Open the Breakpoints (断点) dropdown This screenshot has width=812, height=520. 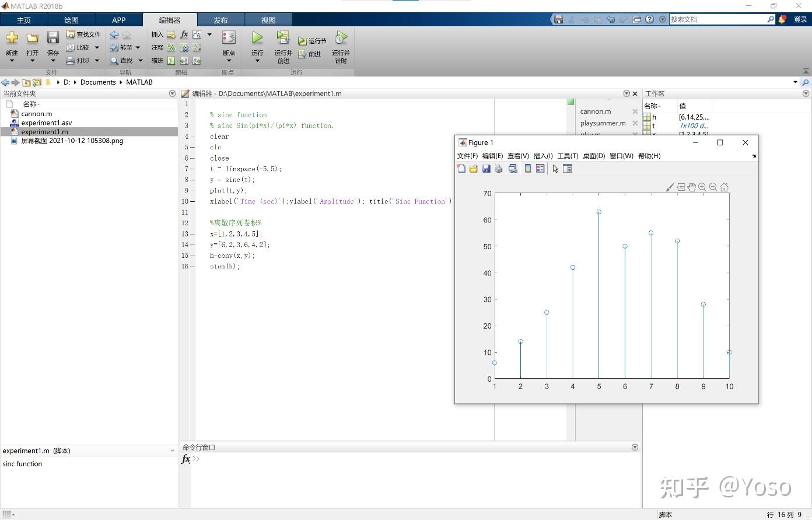tap(229, 61)
